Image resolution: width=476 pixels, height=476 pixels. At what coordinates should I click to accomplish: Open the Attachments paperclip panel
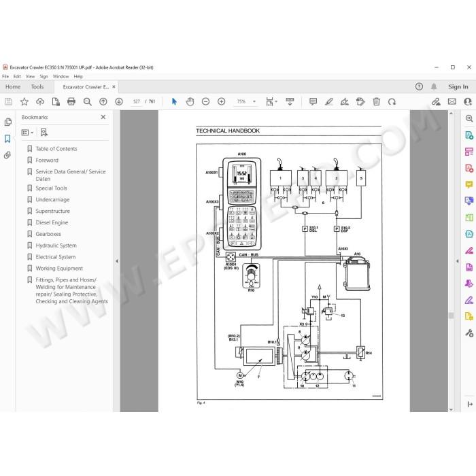(x=7, y=156)
